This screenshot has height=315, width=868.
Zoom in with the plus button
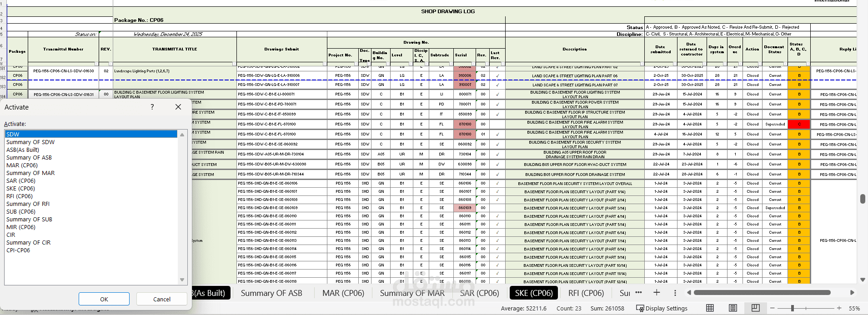point(839,308)
